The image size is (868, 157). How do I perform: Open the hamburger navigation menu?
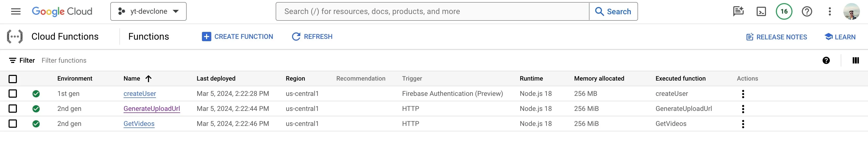coord(16,11)
